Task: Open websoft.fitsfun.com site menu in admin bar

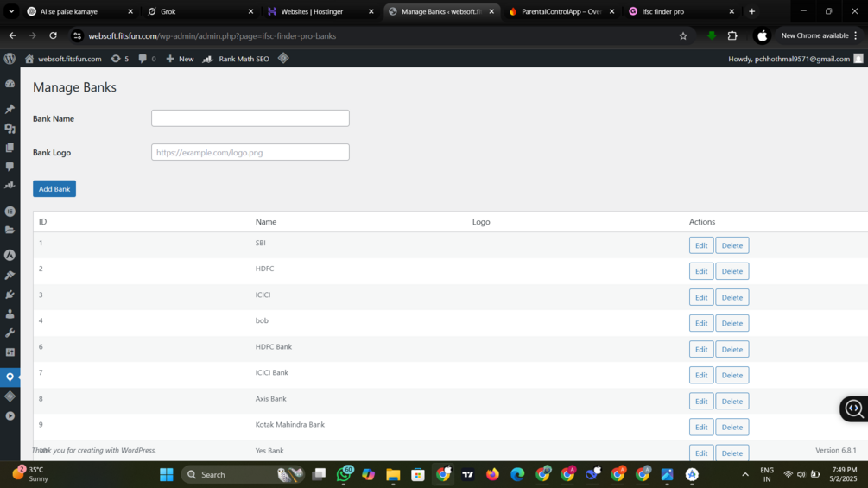Action: tap(63, 59)
